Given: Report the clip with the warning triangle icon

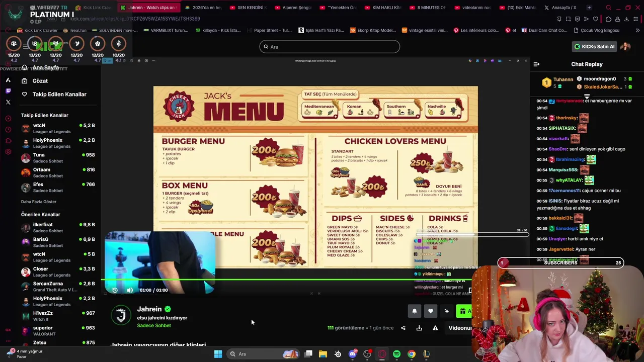Looking at the screenshot, I should coord(435,328).
